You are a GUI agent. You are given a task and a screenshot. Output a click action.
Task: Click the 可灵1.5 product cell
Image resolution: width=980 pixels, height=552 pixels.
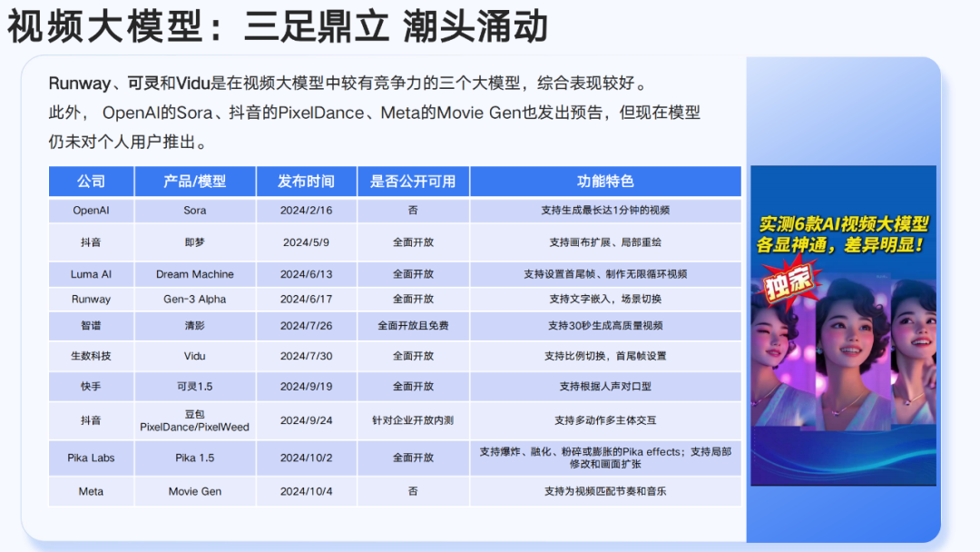tap(195, 387)
